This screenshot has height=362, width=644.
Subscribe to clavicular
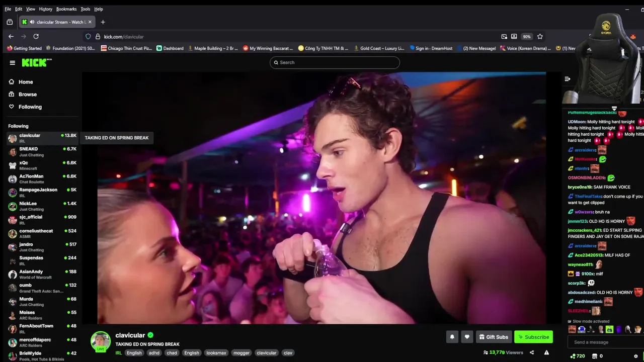tap(533, 337)
